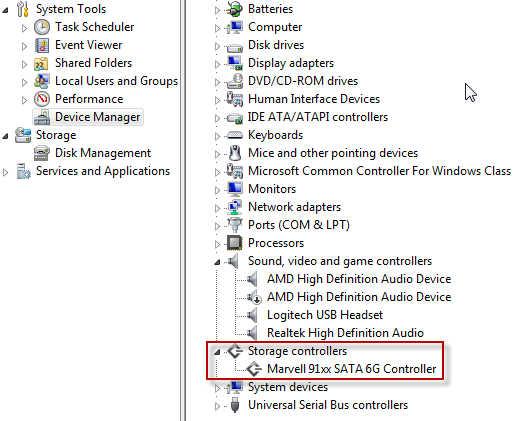The height and width of the screenshot is (421, 521).
Task: Select Local Users and Groups
Action: [116, 81]
